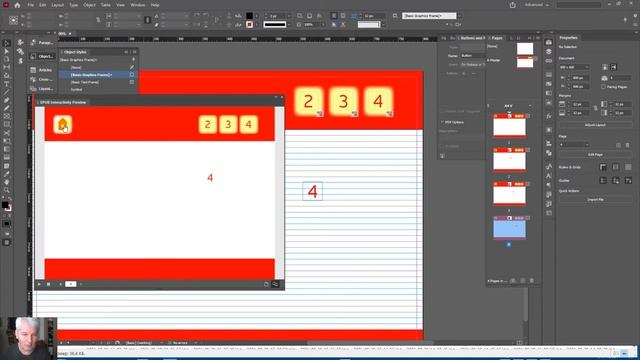640x360 pixels.
Task: Select the Hand tool
Action: [x=6, y=182]
